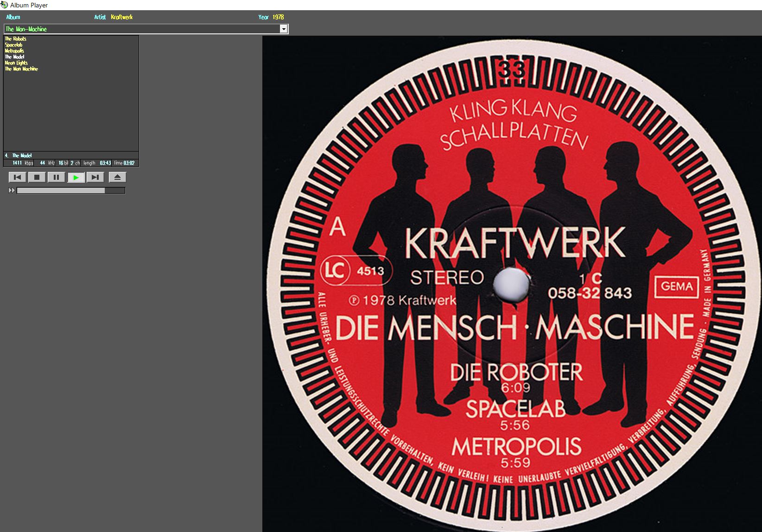Click the playback progress slider
762x532 pixels.
click(70, 190)
